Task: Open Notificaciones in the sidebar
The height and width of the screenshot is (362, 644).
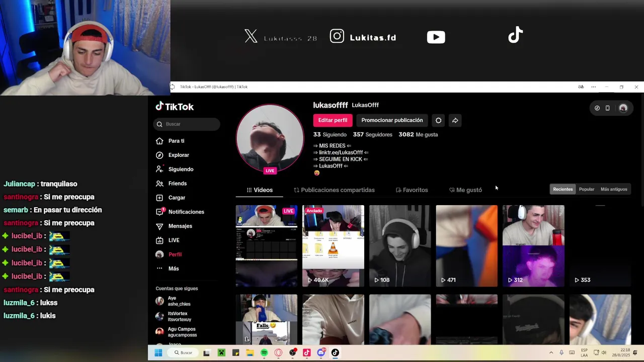Action: pyautogui.click(x=180, y=212)
